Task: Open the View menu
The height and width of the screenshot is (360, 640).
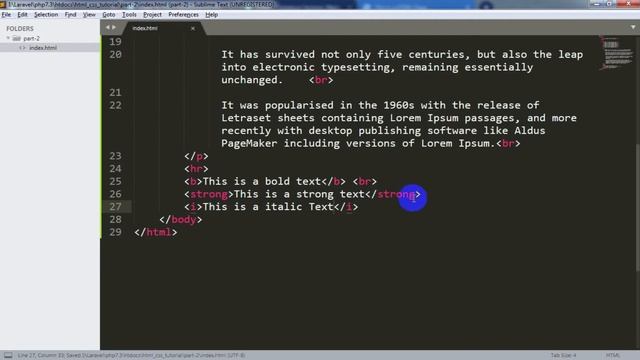Action: (89, 15)
